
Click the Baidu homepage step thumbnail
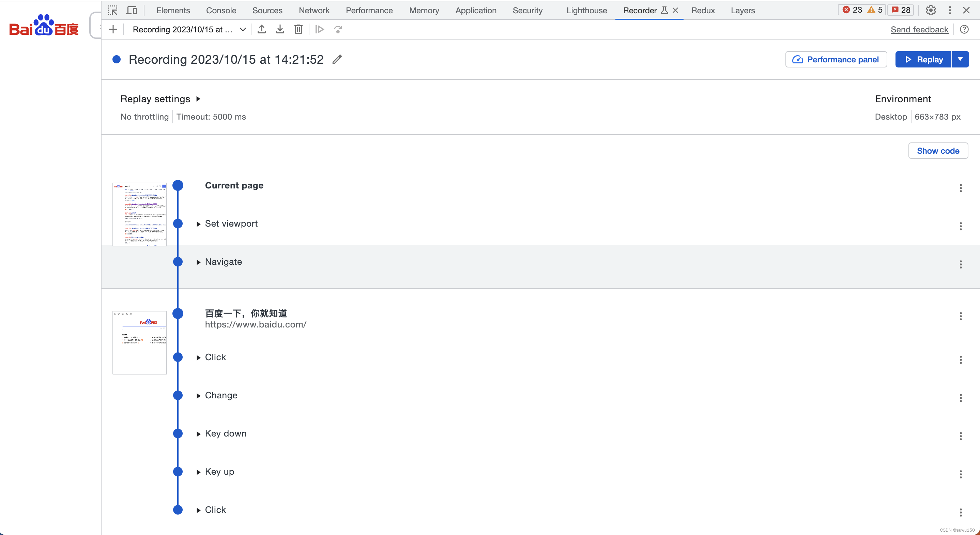pos(140,342)
